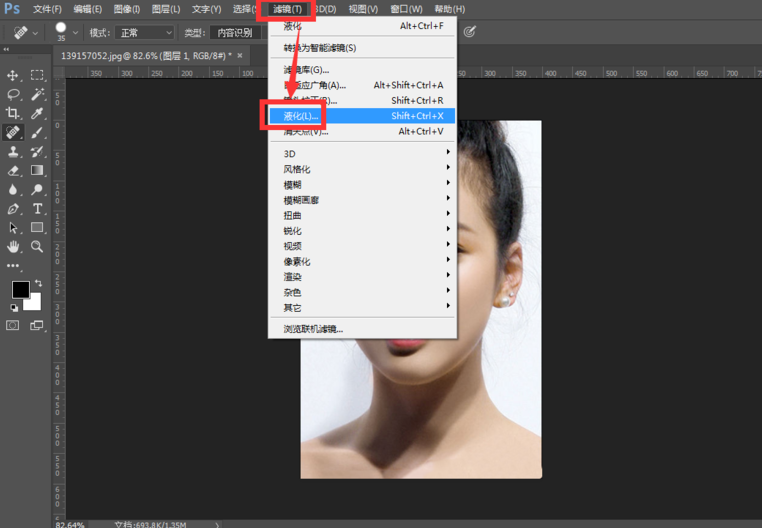Choose 转换为智能滤镜(S)
The width and height of the screenshot is (762, 528).
tap(362, 48)
